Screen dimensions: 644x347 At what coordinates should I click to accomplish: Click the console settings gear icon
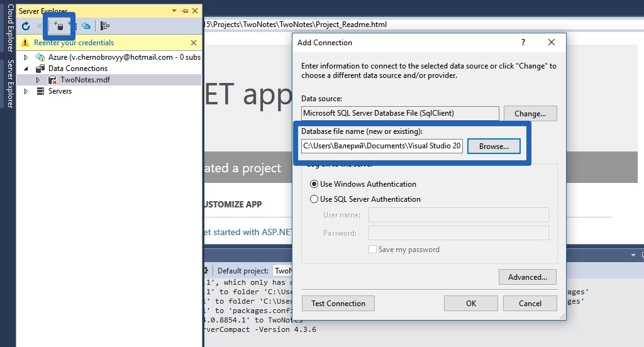point(206,270)
